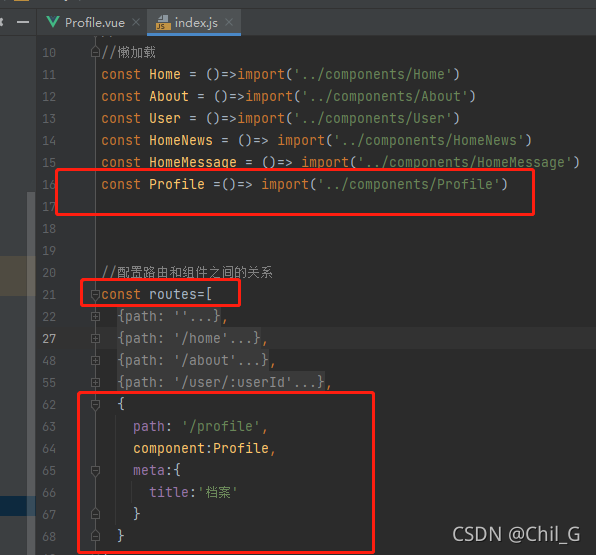The width and height of the screenshot is (596, 555).
Task: Click line number 63 in the gutter
Action: point(49,427)
